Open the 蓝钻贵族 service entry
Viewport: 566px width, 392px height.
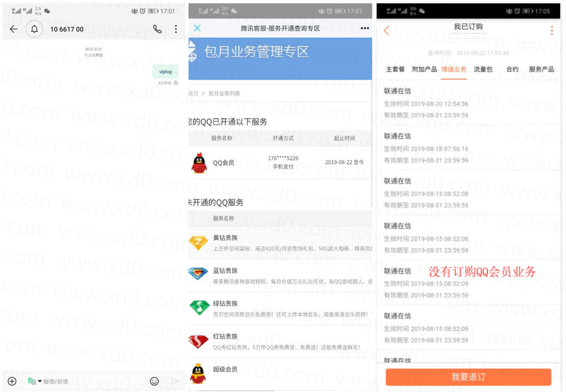click(280, 276)
